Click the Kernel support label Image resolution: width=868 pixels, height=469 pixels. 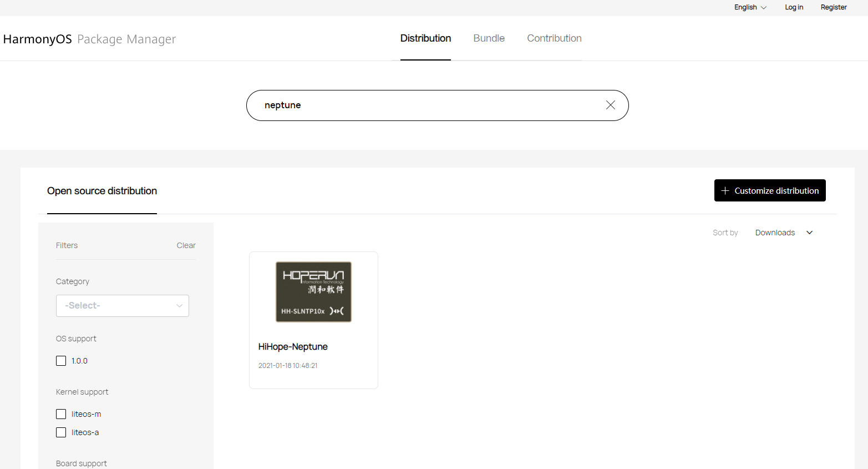tap(82, 392)
